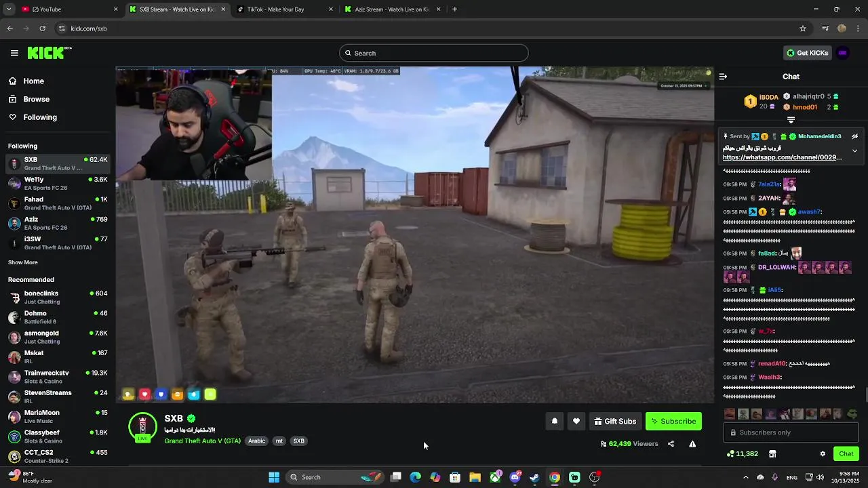Open a new browser tab
868x488 pixels.
(x=454, y=9)
